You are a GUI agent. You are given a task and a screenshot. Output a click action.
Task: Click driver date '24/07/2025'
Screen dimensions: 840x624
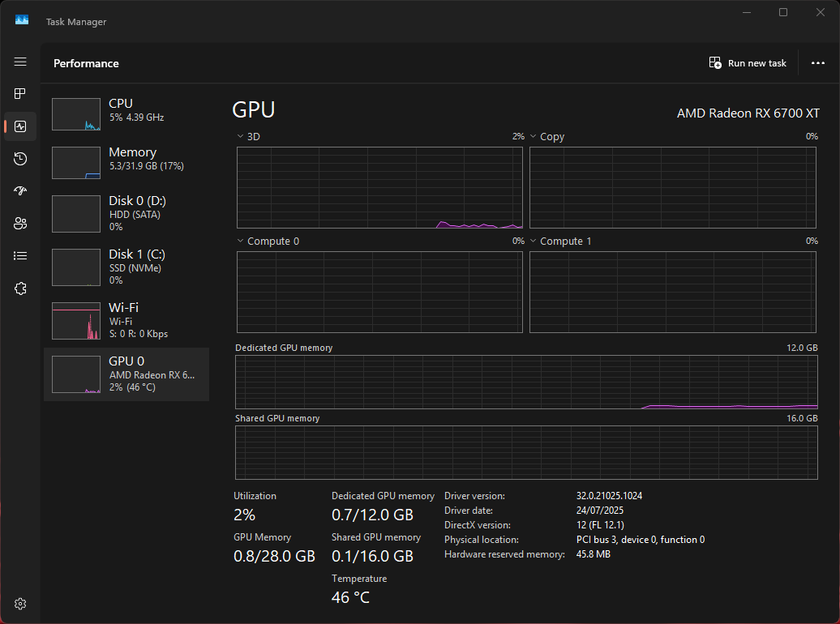(600, 510)
